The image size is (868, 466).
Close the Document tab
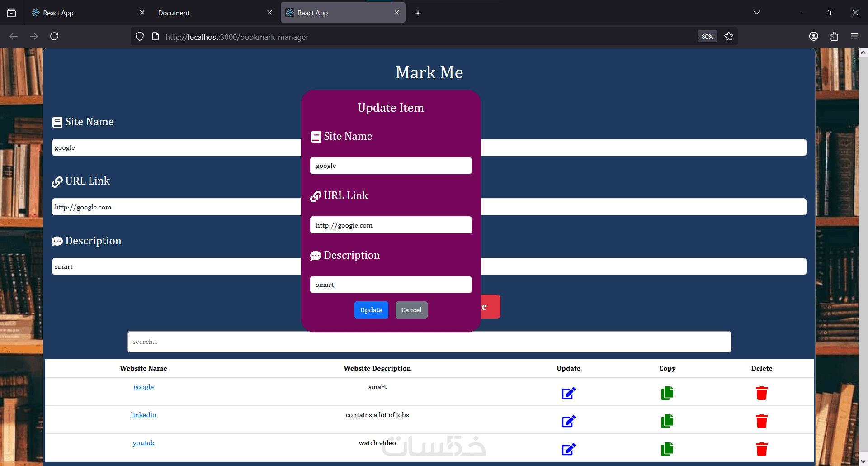[269, 13]
